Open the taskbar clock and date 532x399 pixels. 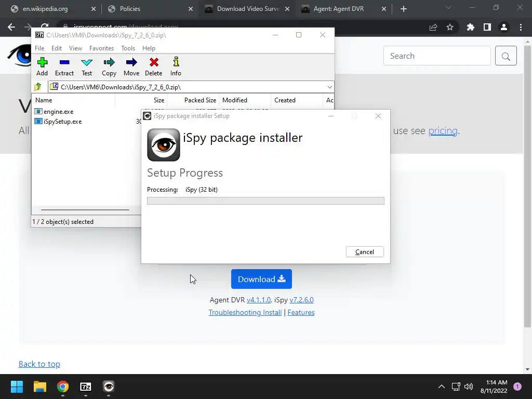pyautogui.click(x=494, y=387)
